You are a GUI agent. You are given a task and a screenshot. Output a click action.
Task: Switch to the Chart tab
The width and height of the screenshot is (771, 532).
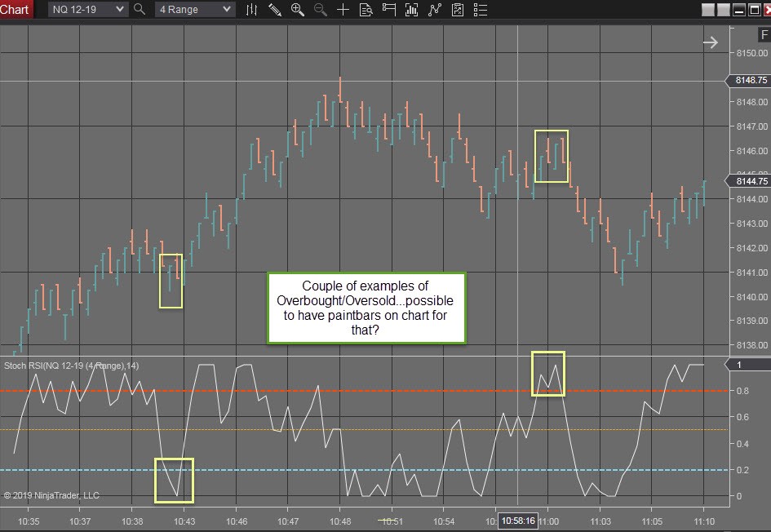(16, 10)
